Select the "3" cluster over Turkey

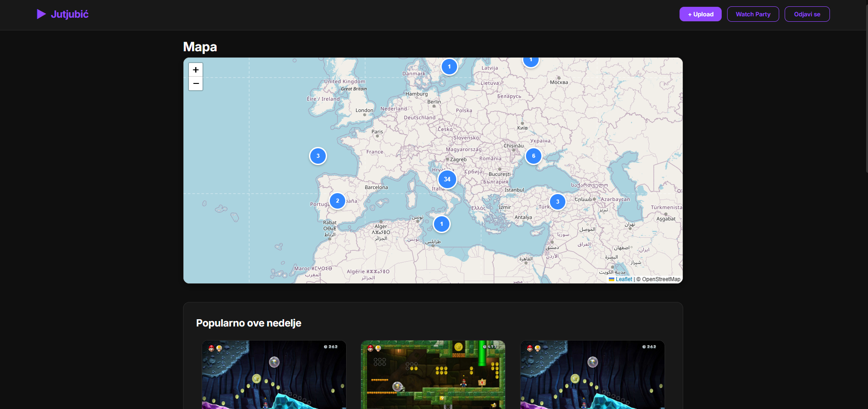pos(557,201)
